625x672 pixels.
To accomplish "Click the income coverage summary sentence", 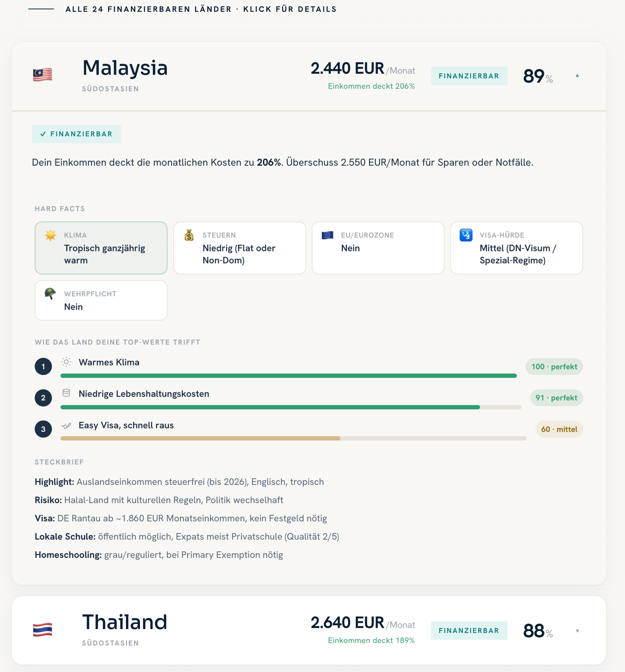I will point(283,162).
